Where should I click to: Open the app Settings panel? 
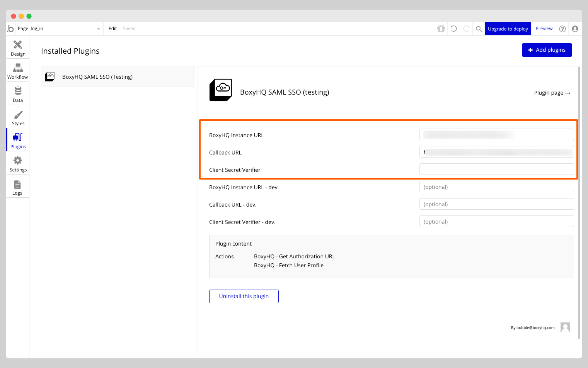[x=17, y=163]
